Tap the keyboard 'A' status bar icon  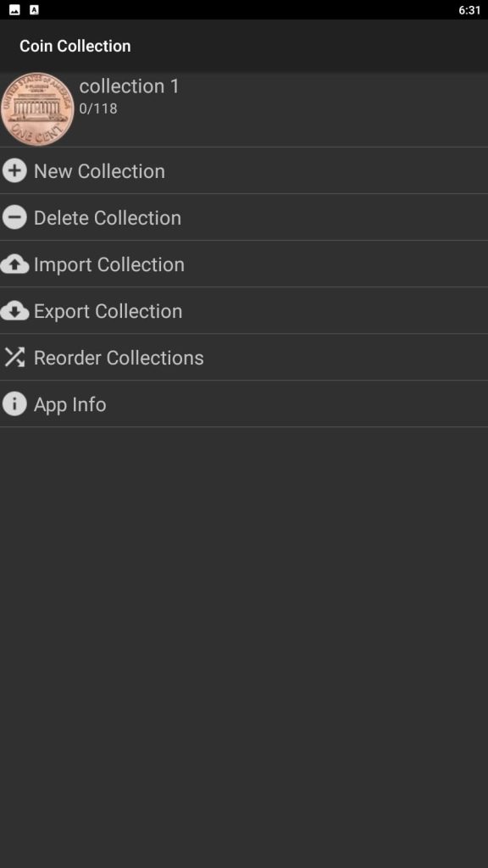coord(34,10)
